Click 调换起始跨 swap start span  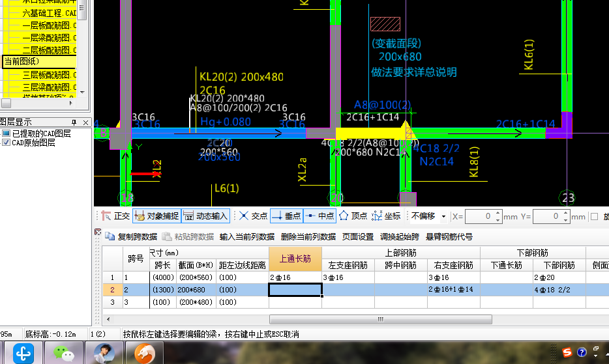pos(400,237)
